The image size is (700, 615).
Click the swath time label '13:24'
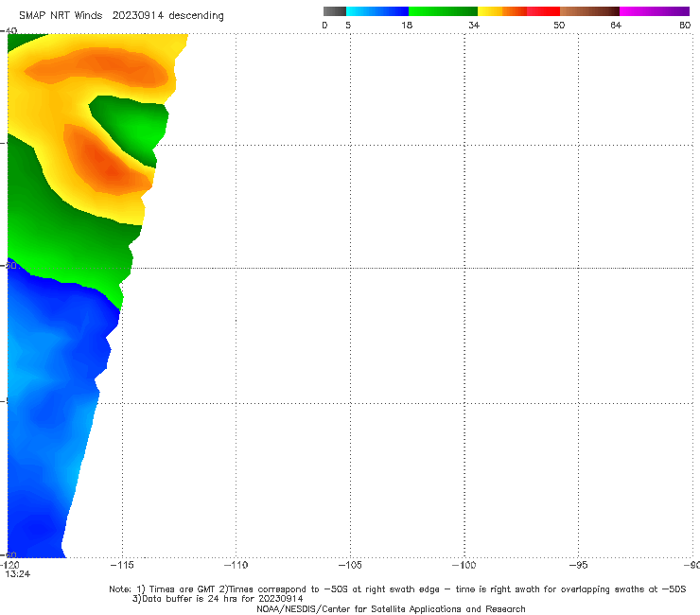[18, 574]
